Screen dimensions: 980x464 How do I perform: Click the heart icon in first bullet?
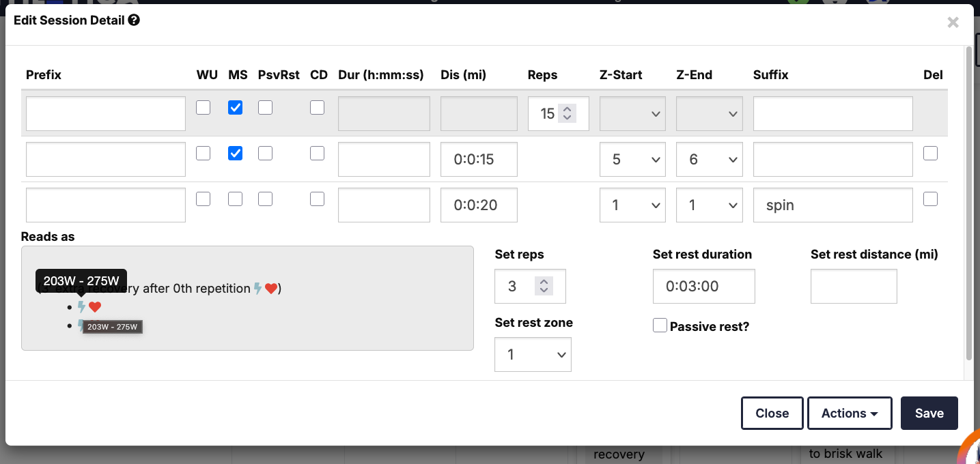tap(95, 307)
